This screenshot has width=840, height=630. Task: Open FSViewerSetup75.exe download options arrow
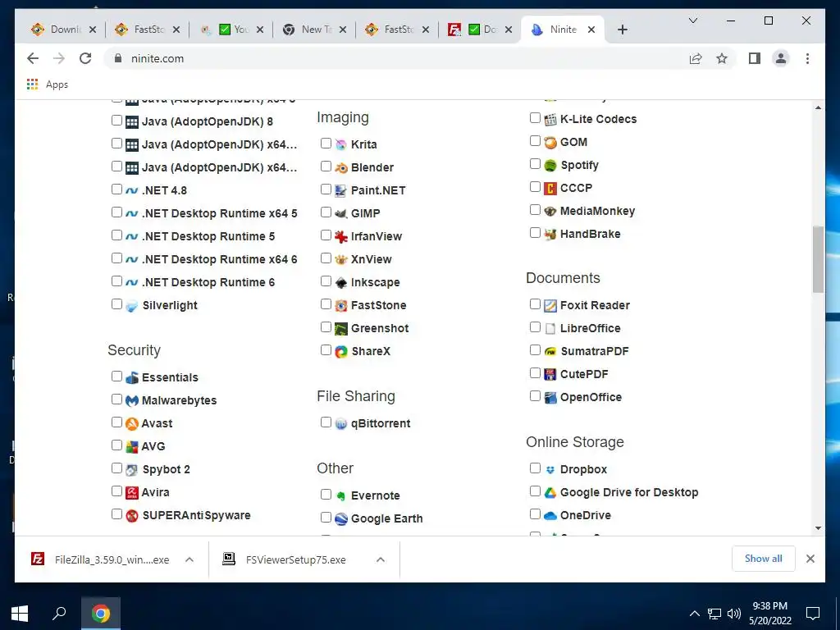[381, 559]
